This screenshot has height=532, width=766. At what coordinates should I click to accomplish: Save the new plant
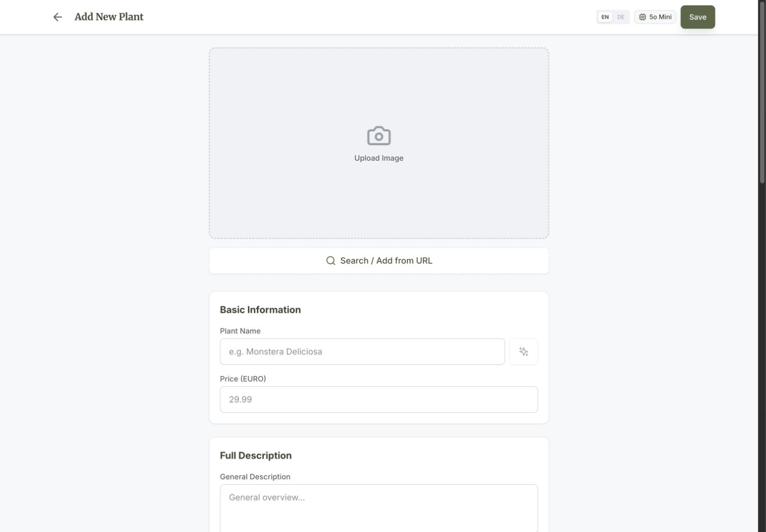point(698,17)
